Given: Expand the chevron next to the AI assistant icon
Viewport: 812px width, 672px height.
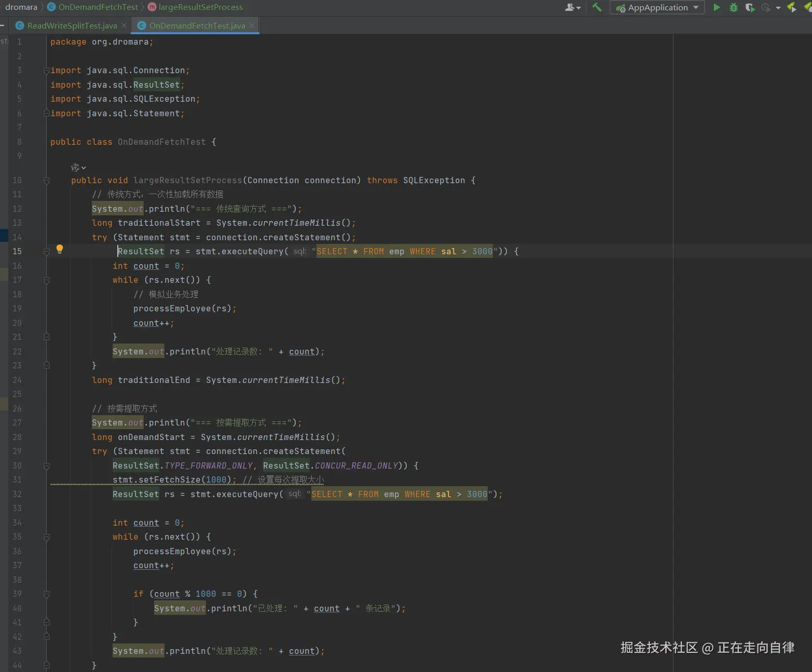Looking at the screenshot, I should click(84, 168).
